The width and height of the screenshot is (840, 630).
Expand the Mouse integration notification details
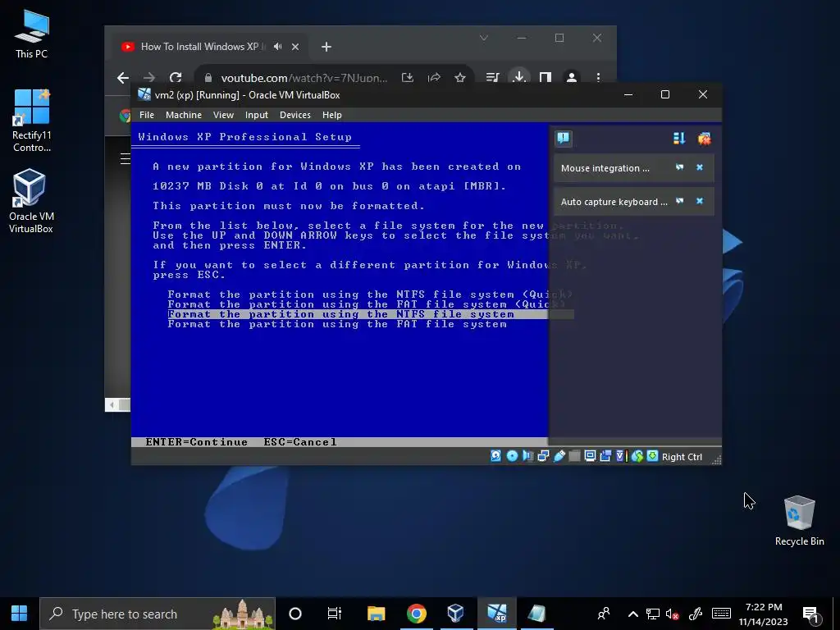(679, 167)
